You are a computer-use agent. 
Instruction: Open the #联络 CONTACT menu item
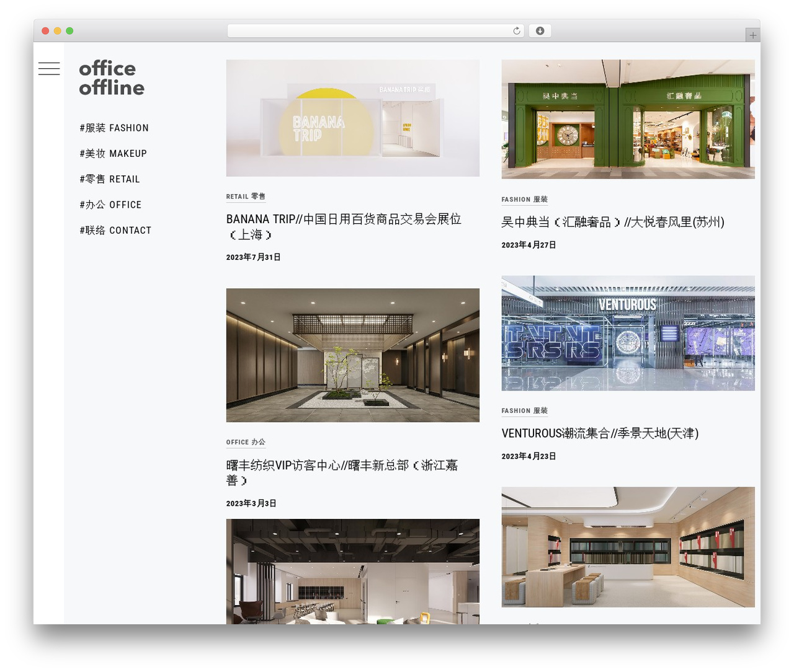115,230
